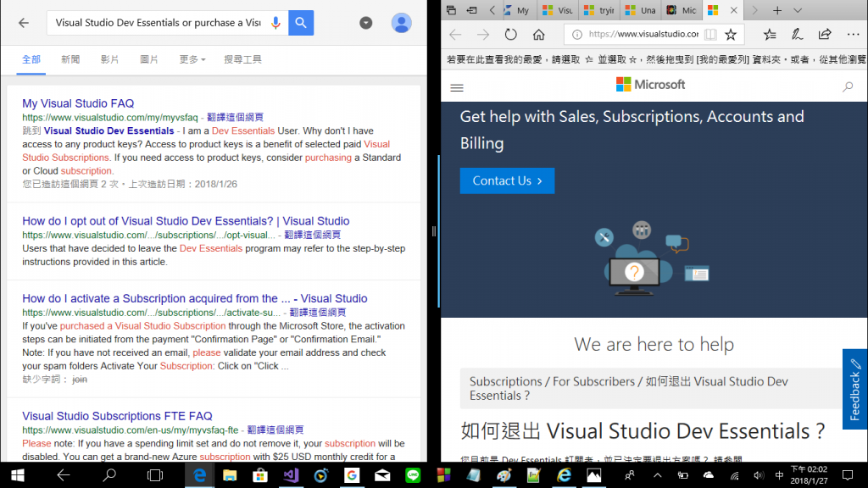Click Edge add notes pen icon
868x488 pixels.
click(797, 34)
